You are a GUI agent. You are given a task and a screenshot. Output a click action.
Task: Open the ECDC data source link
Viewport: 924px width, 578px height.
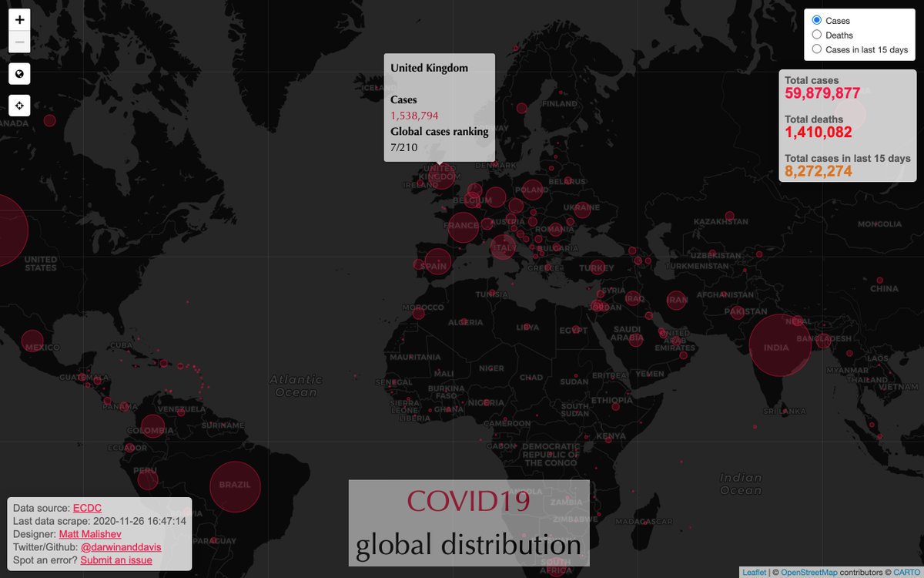(87, 508)
